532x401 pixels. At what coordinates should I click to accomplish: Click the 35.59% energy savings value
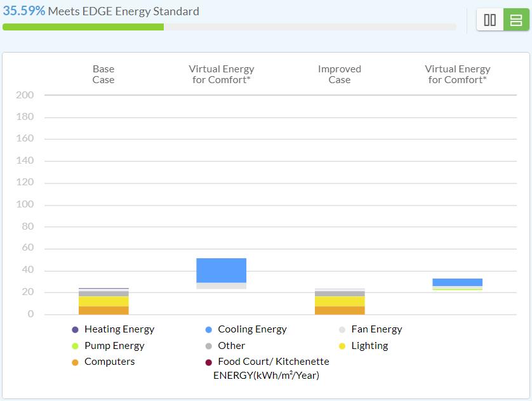pyautogui.click(x=24, y=11)
